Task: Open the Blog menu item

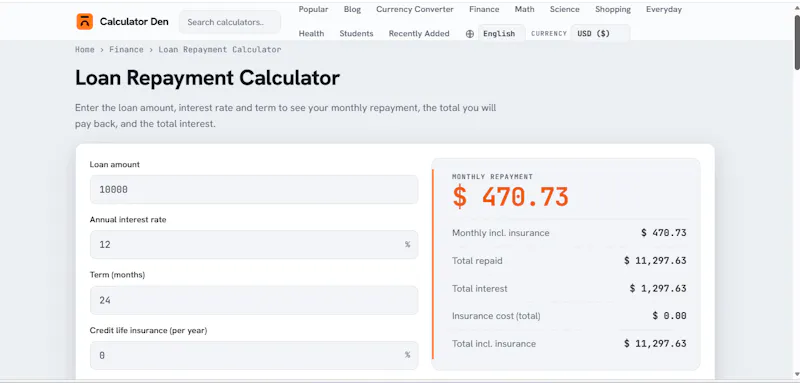Action: coord(352,9)
